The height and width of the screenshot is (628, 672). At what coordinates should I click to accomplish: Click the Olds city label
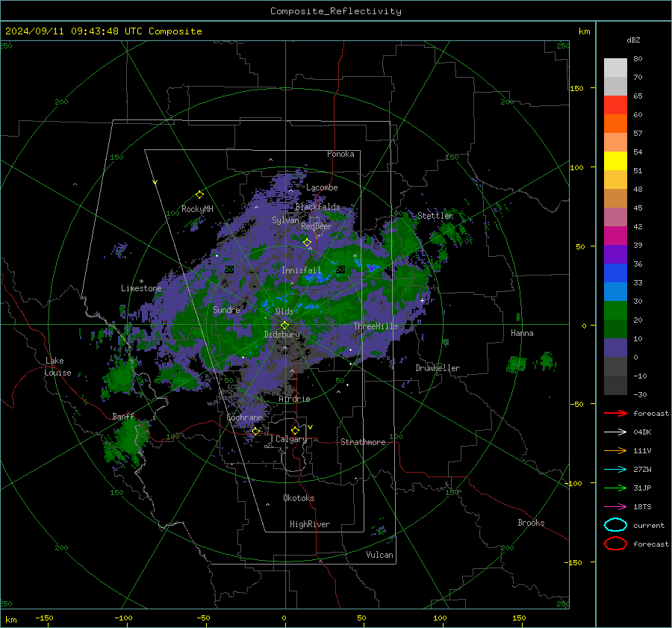pyautogui.click(x=284, y=311)
